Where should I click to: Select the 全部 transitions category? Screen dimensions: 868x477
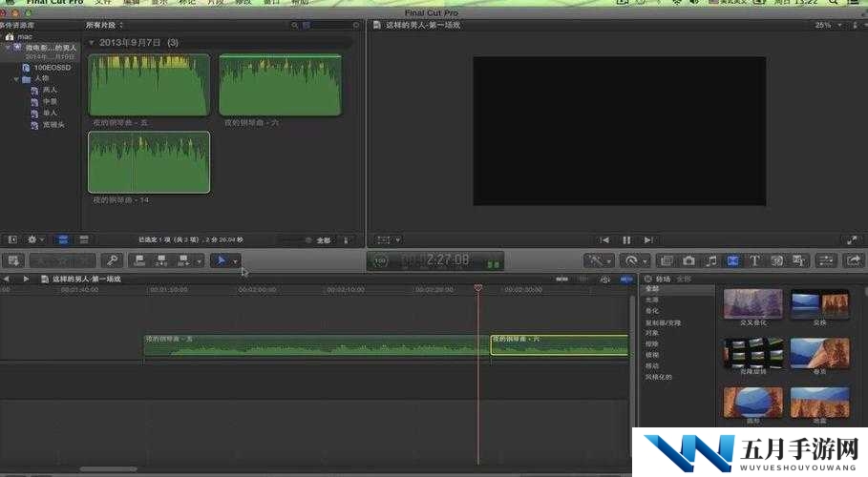pos(652,289)
